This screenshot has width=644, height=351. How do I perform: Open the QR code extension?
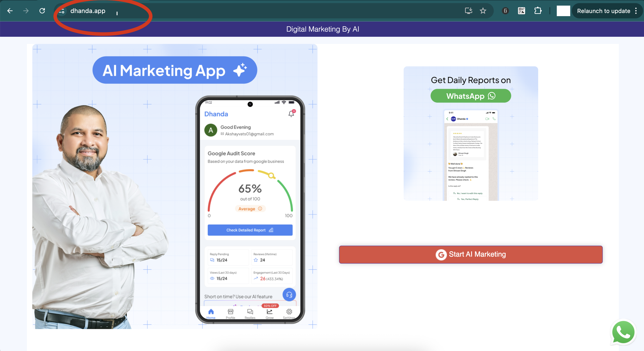click(x=522, y=11)
